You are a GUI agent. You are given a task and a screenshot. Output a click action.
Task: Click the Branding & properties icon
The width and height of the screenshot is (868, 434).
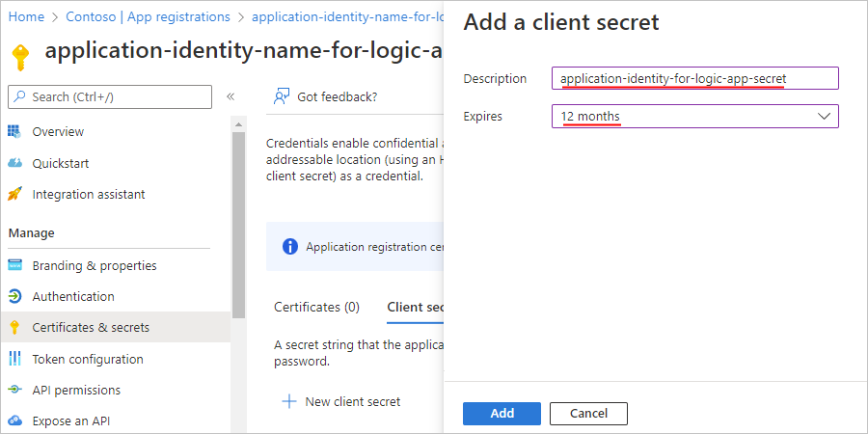[14, 265]
